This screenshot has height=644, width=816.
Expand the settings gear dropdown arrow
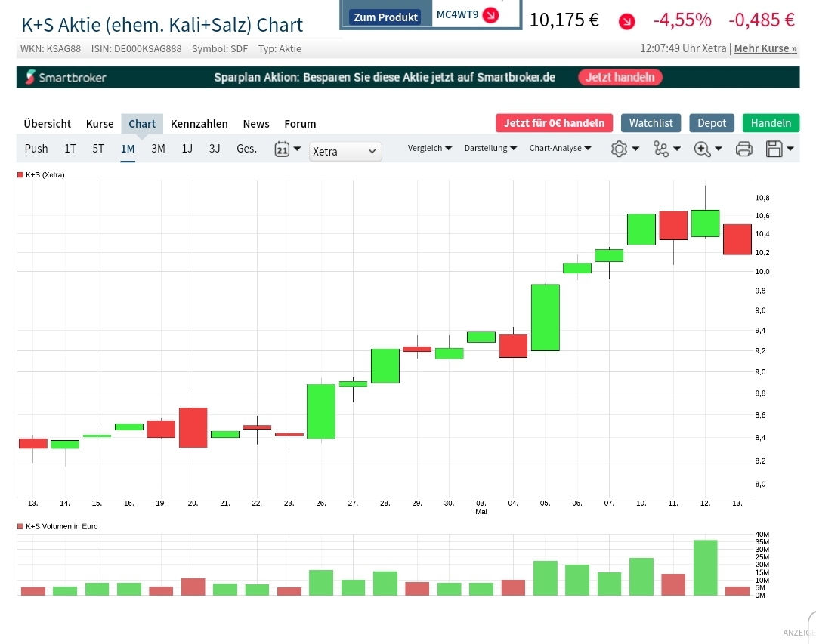(635, 149)
